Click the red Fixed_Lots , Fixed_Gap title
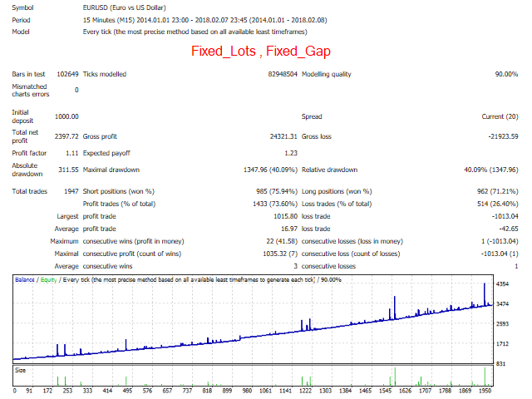The image size is (532, 399). (261, 52)
